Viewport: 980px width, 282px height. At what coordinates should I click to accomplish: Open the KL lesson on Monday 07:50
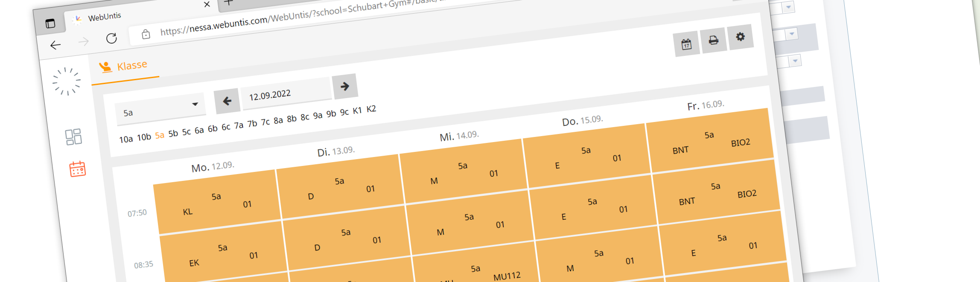click(x=217, y=202)
